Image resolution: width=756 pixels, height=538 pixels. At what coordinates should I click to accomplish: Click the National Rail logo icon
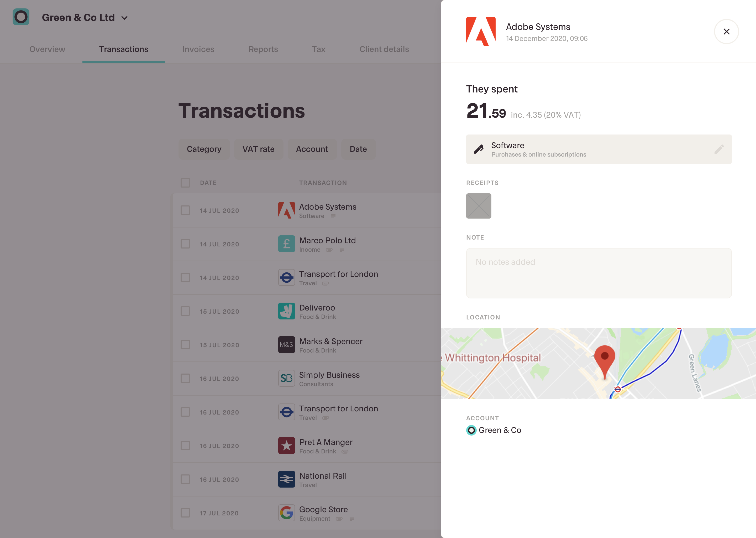[x=286, y=479]
